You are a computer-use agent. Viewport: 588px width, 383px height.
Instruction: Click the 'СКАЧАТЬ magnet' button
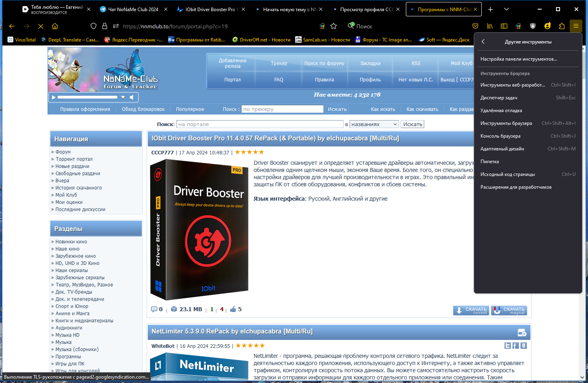509,310
